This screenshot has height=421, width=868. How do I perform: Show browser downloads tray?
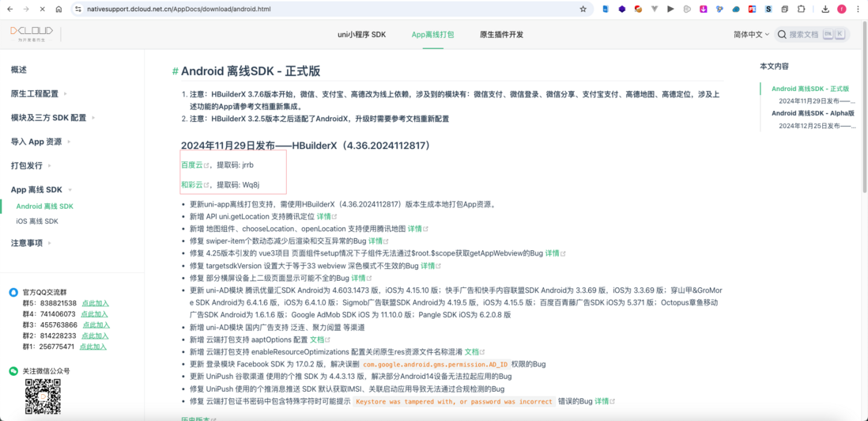coord(825,9)
